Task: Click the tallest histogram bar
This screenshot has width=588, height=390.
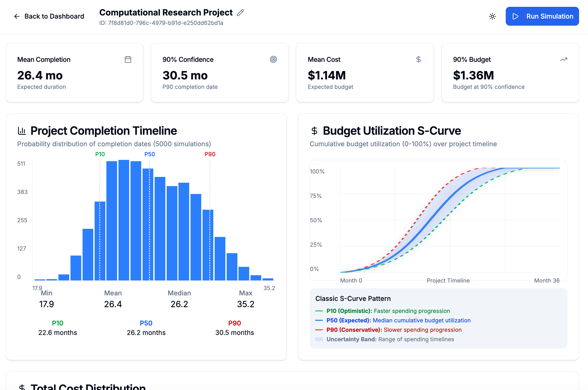Action: [124, 220]
